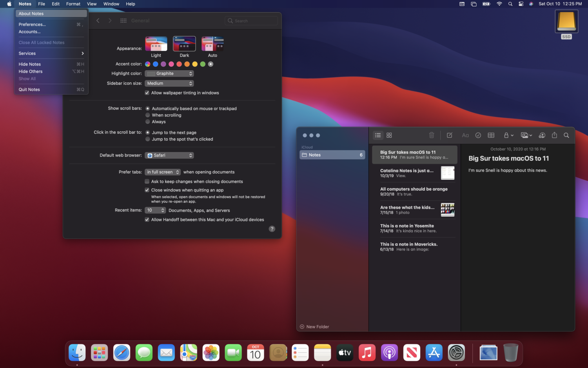Screen dimensions: 588x368
Task: Click the New Folder button
Action: pos(314,326)
